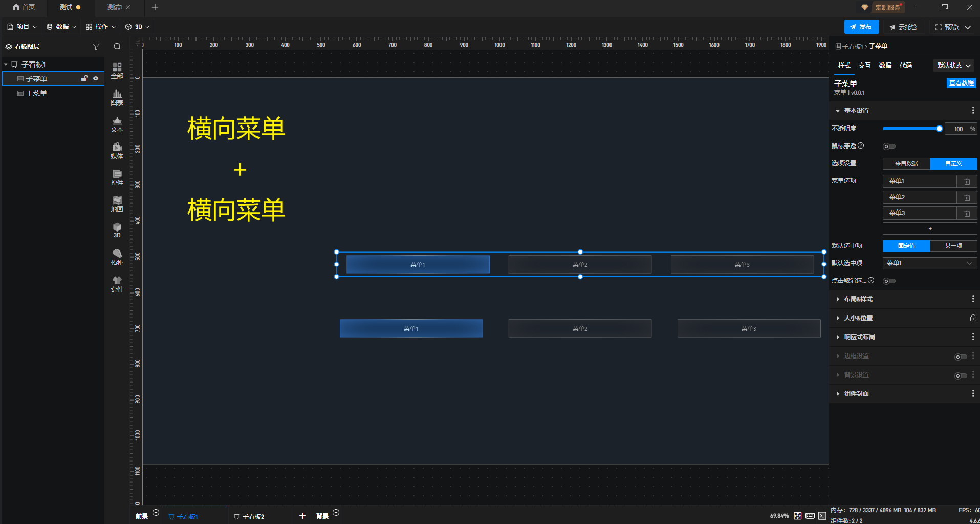Viewport: 980px width, 524px height.
Task: Click the 不透明度 opacity slider handle
Action: (x=939, y=129)
